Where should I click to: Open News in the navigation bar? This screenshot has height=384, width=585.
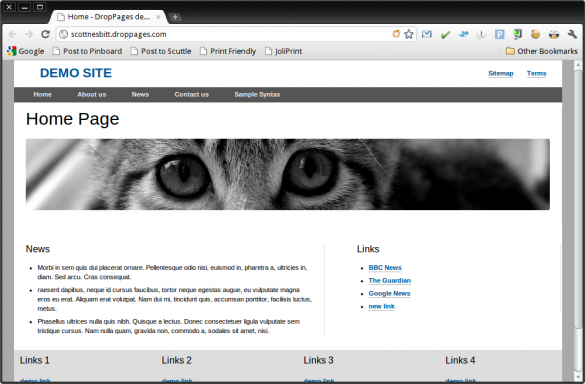pos(140,95)
